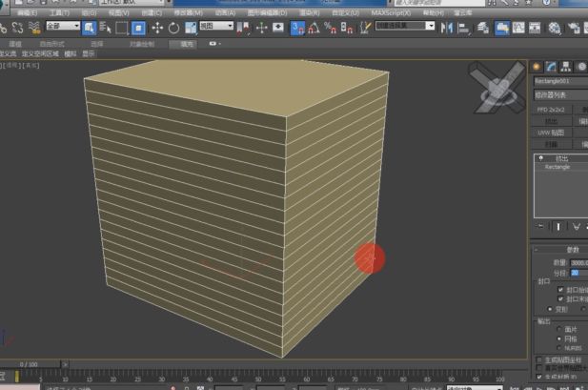Image resolution: width=588 pixels, height=390 pixels.
Task: Click the FFD 2x2x2 modifier button
Action: (552, 109)
